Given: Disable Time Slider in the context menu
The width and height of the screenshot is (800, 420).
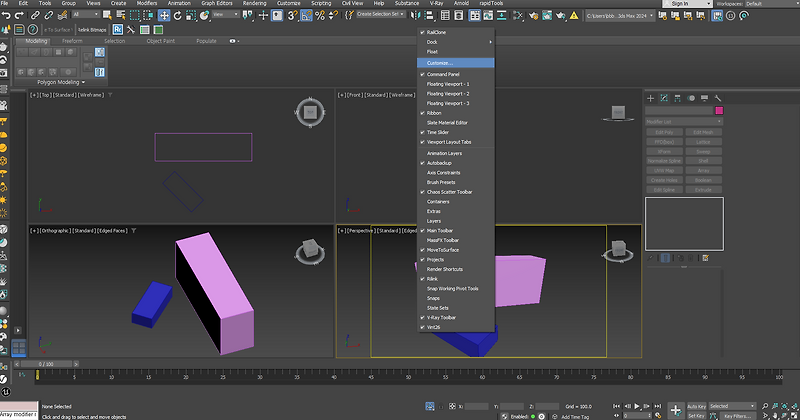Looking at the screenshot, I should coord(438,132).
